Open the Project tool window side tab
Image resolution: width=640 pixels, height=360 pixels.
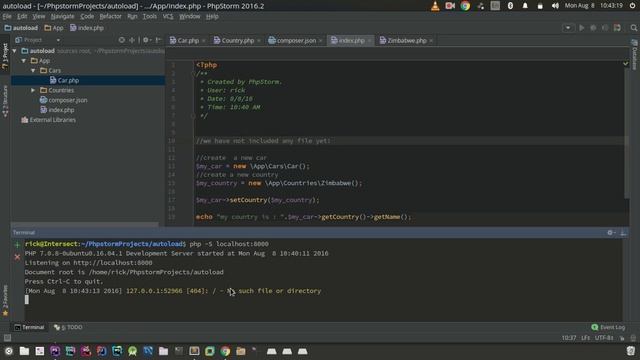click(5, 56)
